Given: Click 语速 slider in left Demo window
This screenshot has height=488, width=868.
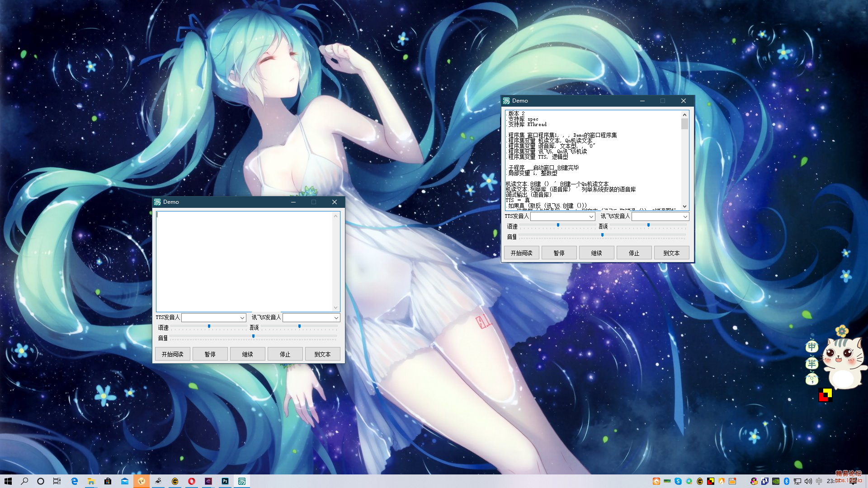Looking at the screenshot, I should pos(208,327).
